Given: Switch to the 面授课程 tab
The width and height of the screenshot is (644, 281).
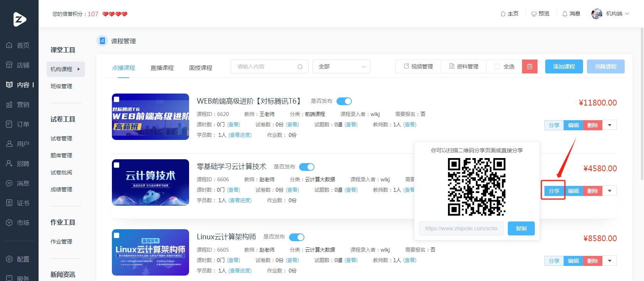Looking at the screenshot, I should coord(201,68).
